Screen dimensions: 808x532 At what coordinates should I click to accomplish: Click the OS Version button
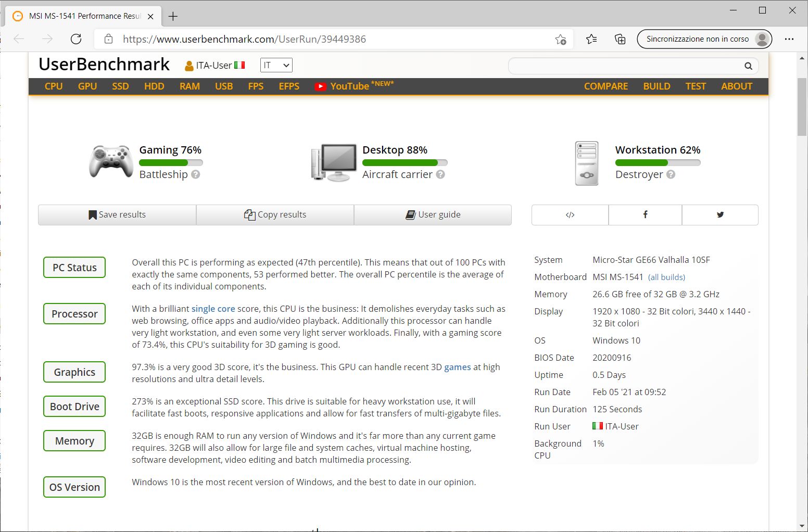pos(74,487)
